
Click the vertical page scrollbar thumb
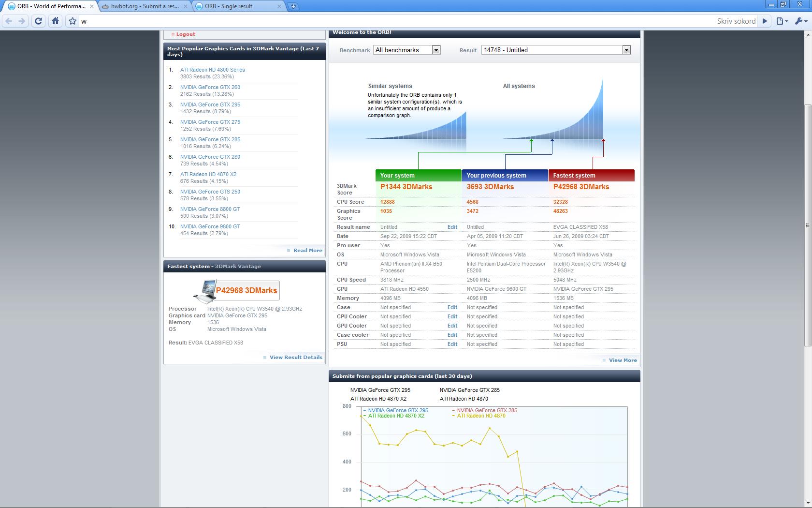coord(808,225)
